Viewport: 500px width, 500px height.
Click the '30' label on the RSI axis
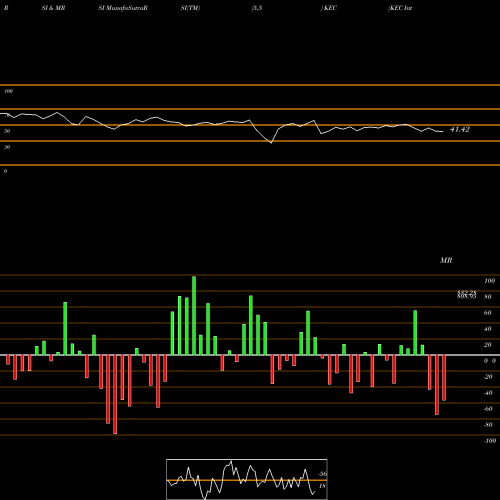pyautogui.click(x=7, y=147)
